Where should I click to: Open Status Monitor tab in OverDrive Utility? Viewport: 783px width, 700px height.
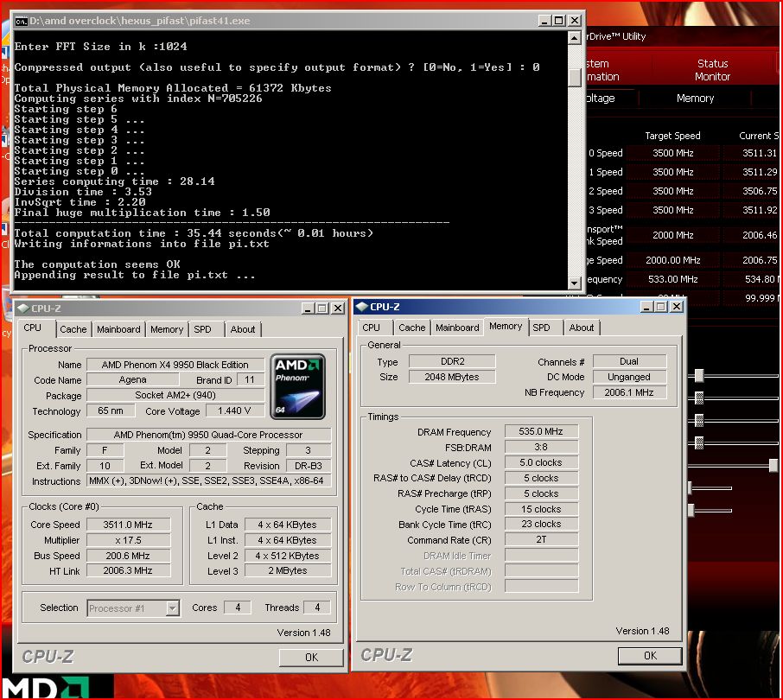click(713, 70)
